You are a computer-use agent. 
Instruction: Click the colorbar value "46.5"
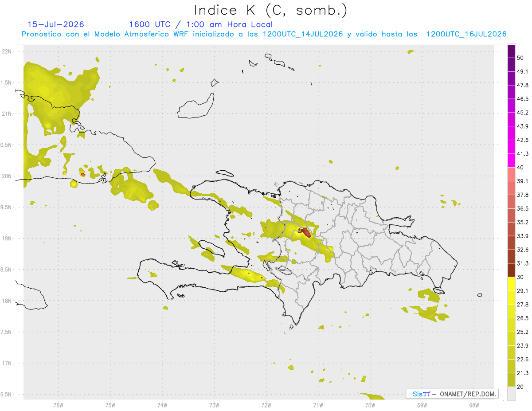(523, 99)
